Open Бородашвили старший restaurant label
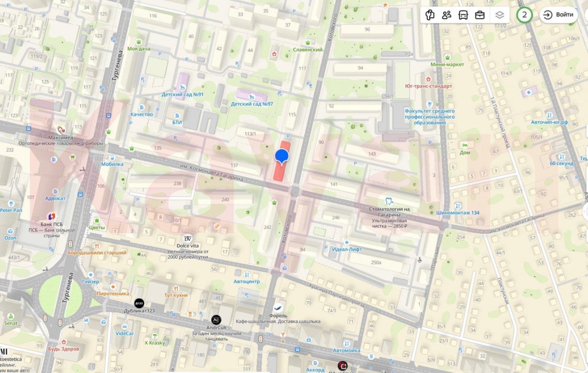The width and height of the screenshot is (588, 373). [x=97, y=252]
